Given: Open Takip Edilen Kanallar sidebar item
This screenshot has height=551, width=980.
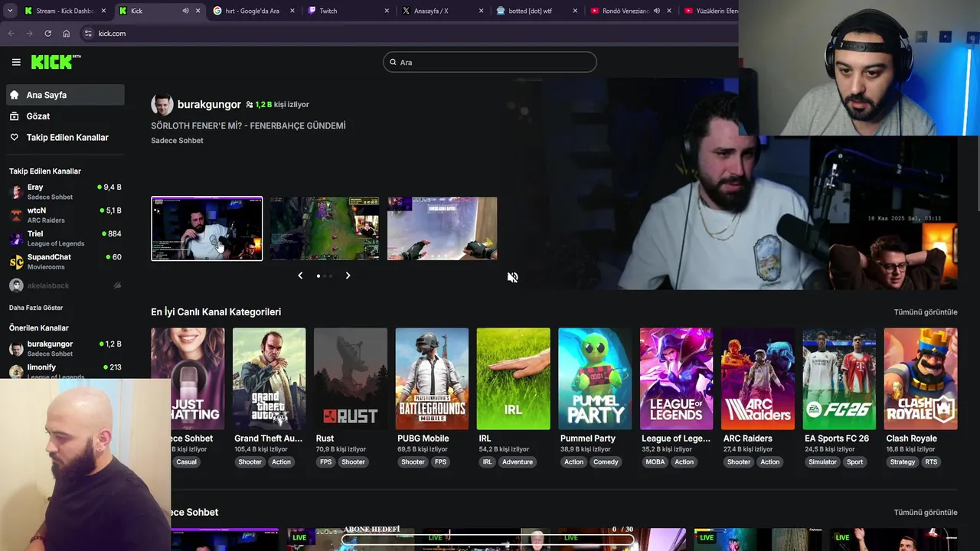Looking at the screenshot, I should tap(65, 138).
